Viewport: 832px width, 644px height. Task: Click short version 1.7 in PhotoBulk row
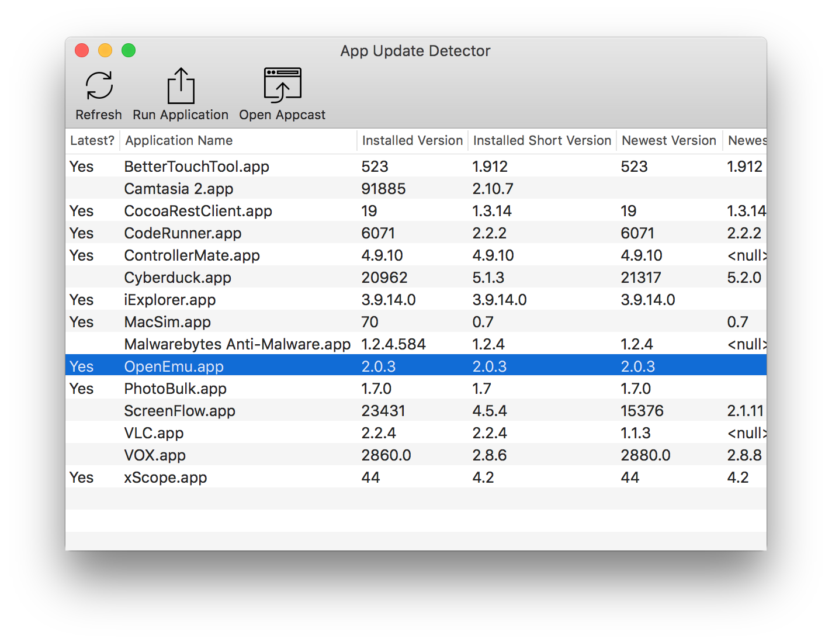(481, 389)
